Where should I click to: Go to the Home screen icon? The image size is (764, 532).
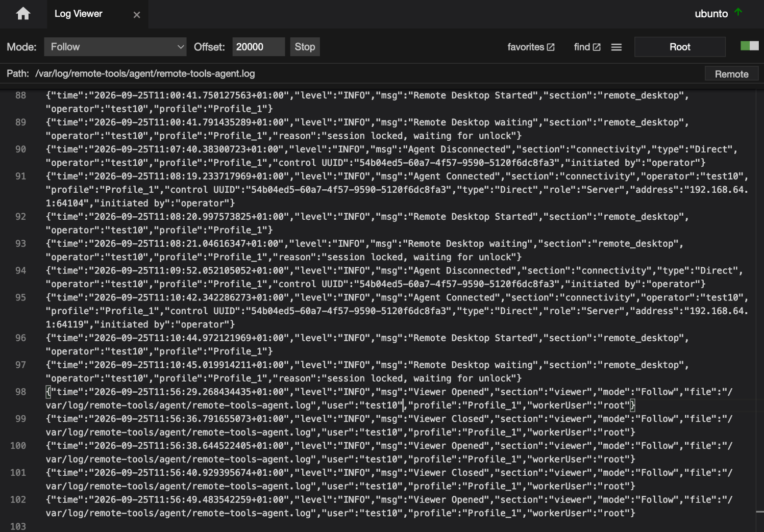(23, 14)
